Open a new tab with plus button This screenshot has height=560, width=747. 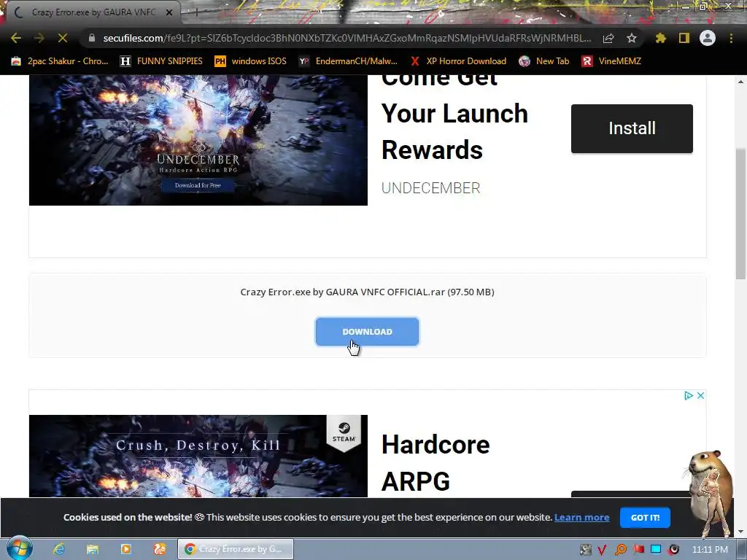(196, 12)
